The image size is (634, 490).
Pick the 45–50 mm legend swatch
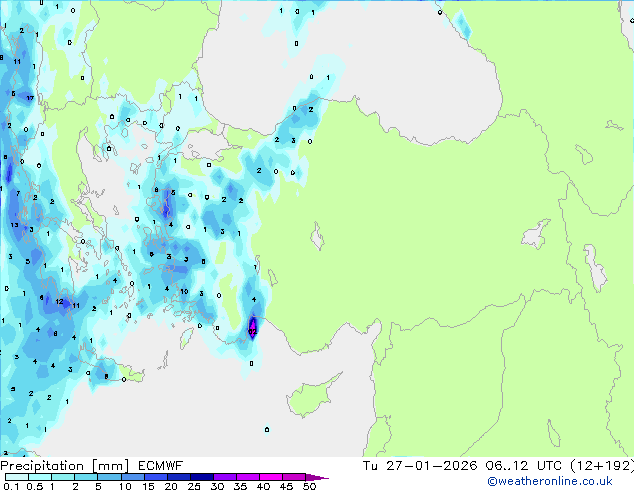pyautogui.click(x=294, y=477)
